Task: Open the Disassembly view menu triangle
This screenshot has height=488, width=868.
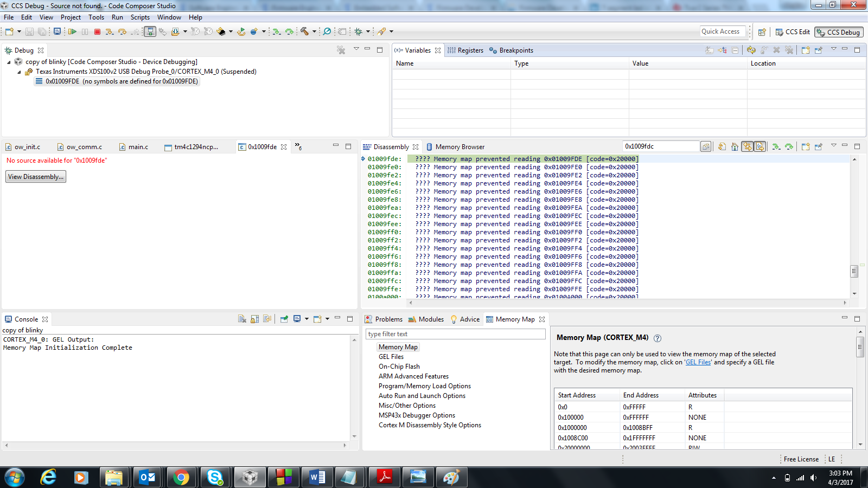Action: tap(834, 145)
